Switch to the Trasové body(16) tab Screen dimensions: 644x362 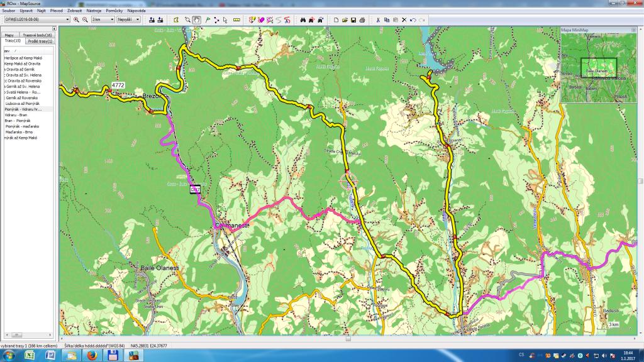(37, 35)
